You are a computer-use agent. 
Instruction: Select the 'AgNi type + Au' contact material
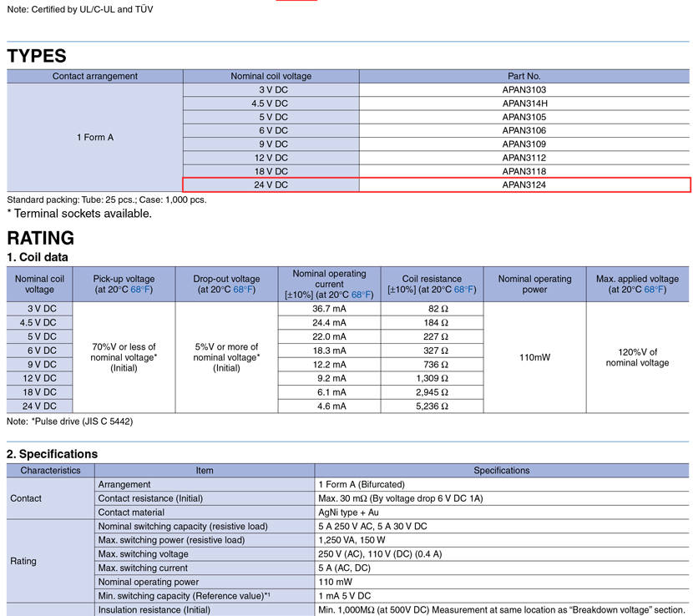coord(348,512)
